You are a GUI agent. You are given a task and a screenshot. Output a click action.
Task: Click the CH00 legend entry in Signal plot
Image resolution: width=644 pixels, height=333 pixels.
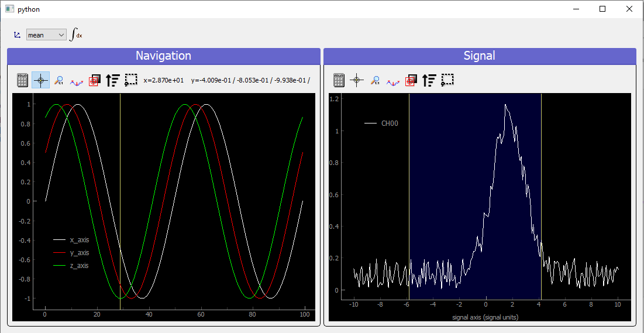point(381,123)
